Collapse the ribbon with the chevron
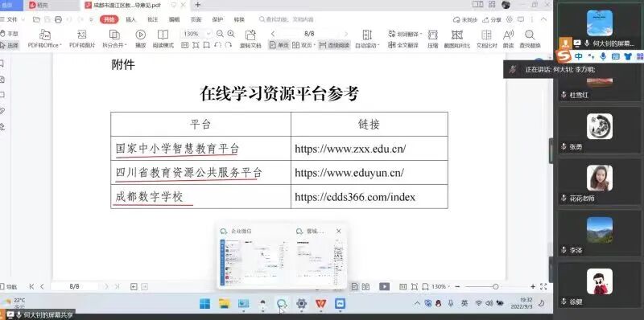Image resolution: width=644 pixels, height=320 pixels. (543, 19)
